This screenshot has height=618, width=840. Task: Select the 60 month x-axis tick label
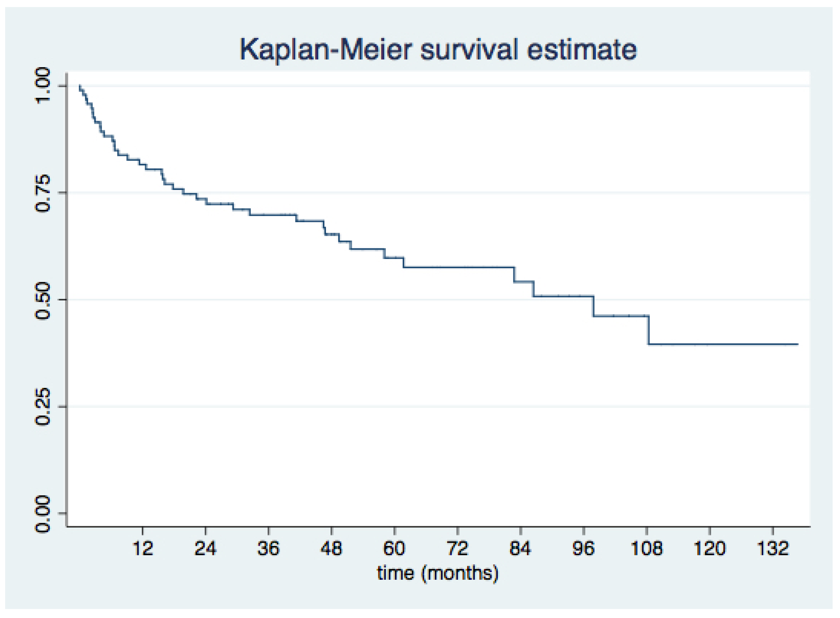pos(394,548)
